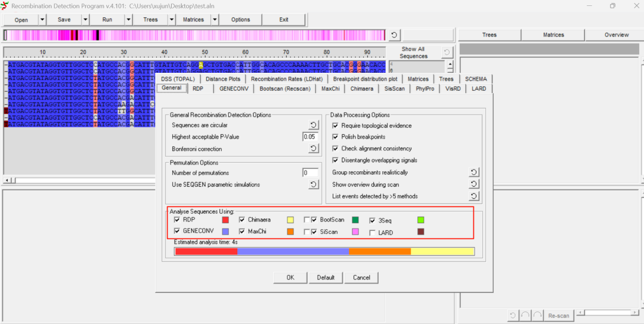Click the Show All Sequences button

click(x=414, y=53)
